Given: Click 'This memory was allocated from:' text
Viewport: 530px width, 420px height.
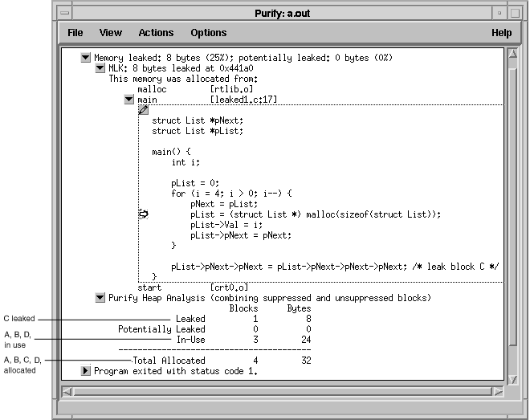Looking at the screenshot, I should [x=183, y=79].
